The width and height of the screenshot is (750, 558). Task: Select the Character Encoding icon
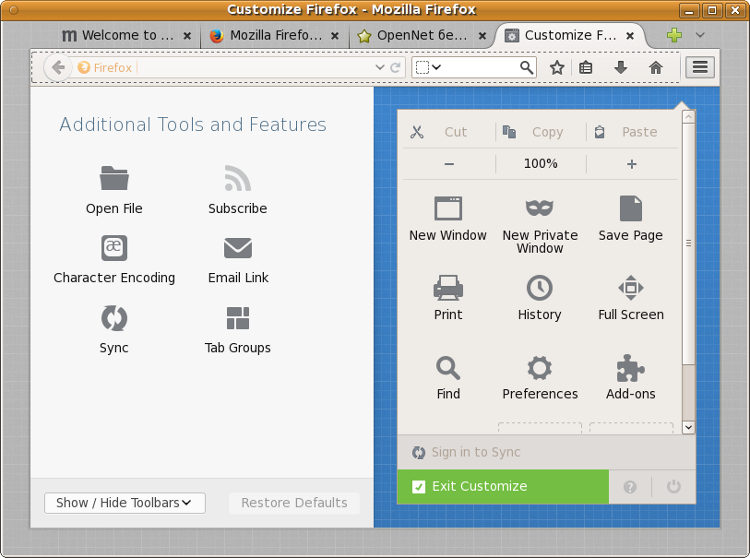coord(114,247)
